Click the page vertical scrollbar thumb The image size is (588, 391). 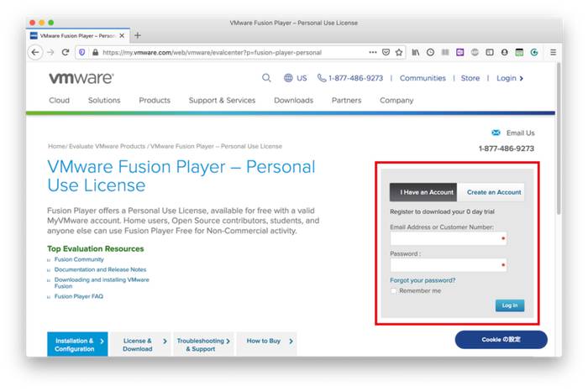tap(559, 138)
